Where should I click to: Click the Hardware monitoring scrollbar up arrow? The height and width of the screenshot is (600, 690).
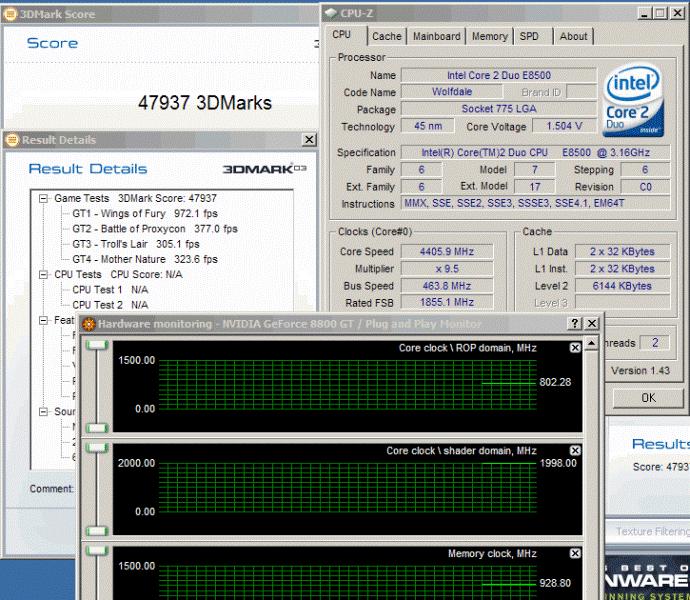click(x=591, y=343)
